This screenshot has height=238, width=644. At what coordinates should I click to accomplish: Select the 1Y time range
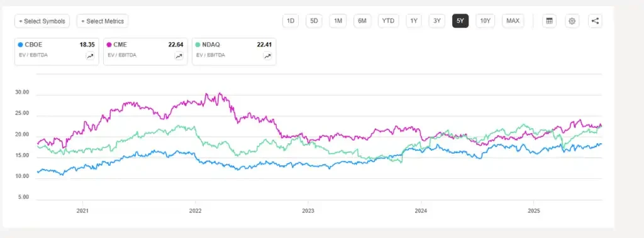(414, 21)
